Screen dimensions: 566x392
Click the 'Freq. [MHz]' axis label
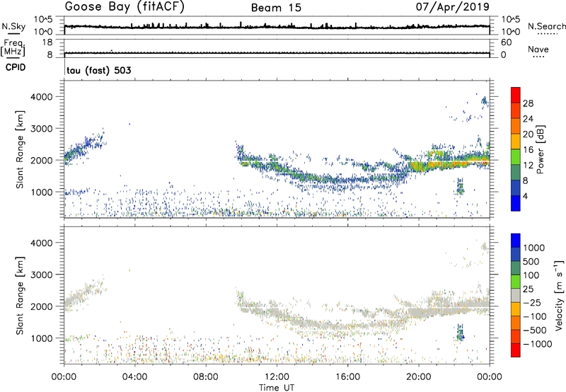[13, 47]
